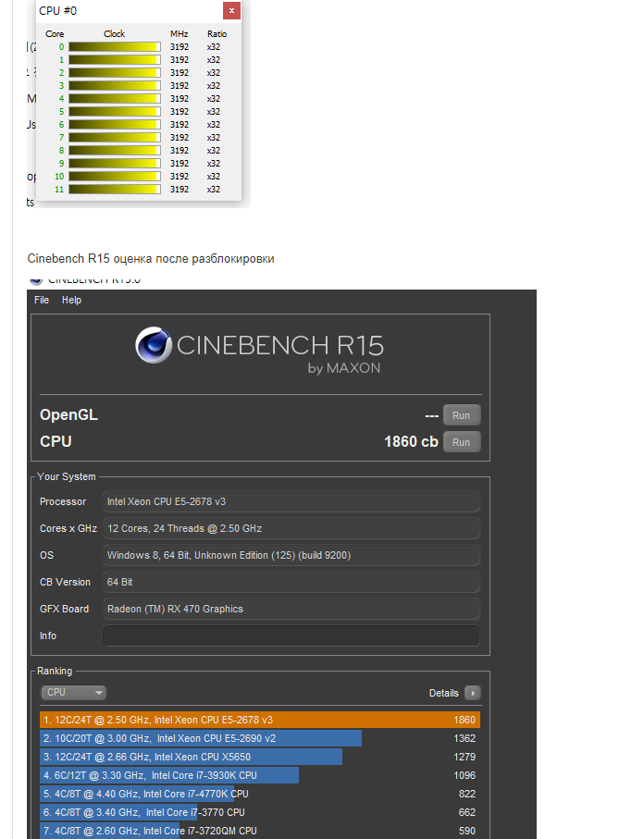Image resolution: width=644 pixels, height=839 pixels.
Task: Click the score 1279 in ranking
Action: (x=464, y=757)
